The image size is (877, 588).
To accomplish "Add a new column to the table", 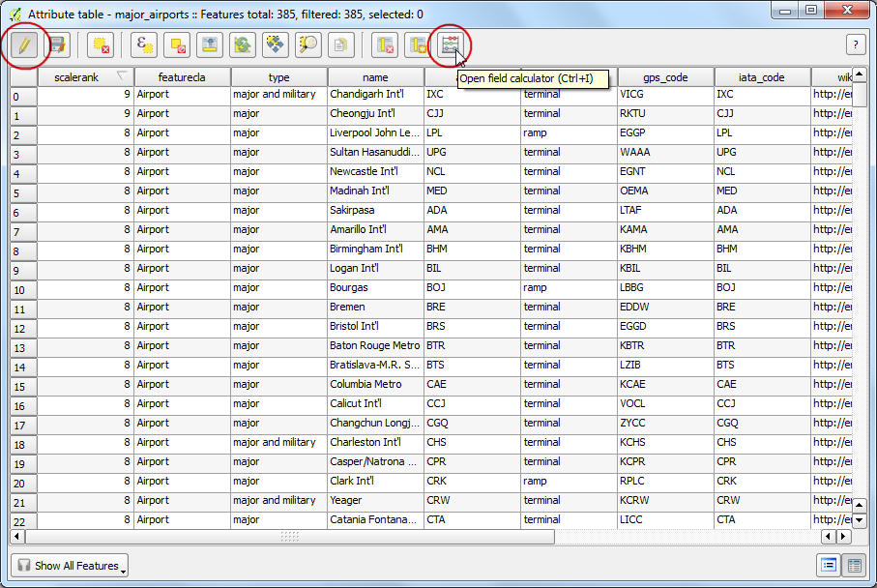I will (418, 44).
